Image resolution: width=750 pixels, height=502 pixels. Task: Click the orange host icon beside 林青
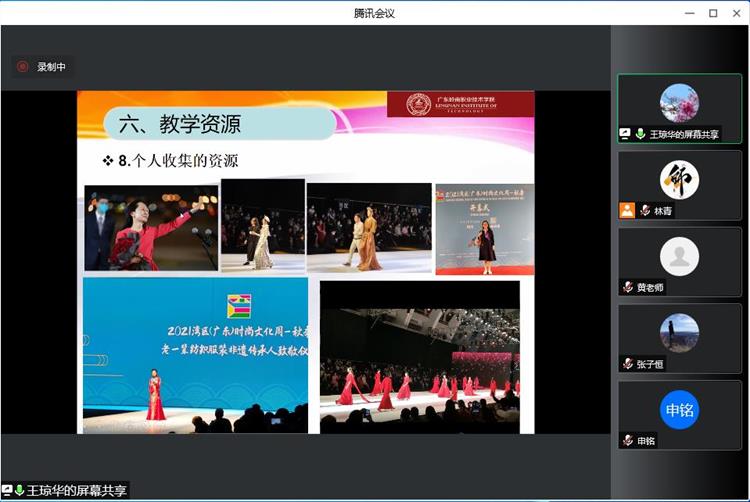coord(627,211)
